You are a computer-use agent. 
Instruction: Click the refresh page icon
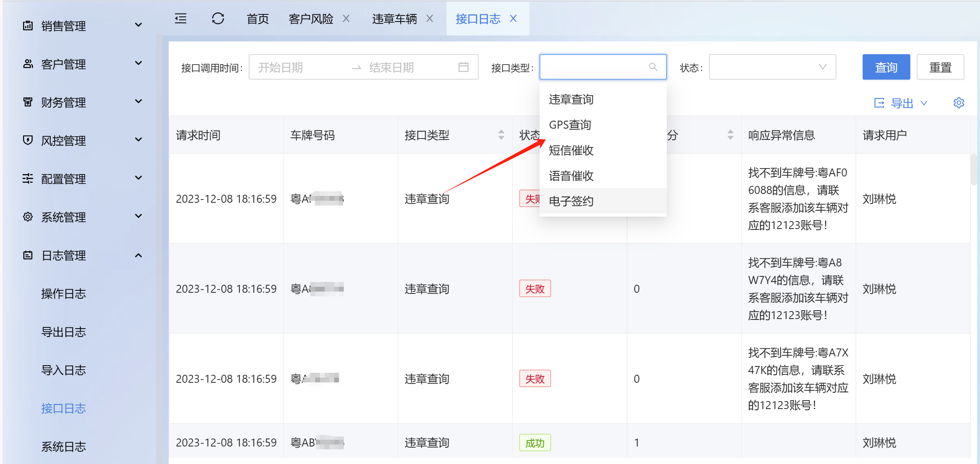click(x=218, y=19)
